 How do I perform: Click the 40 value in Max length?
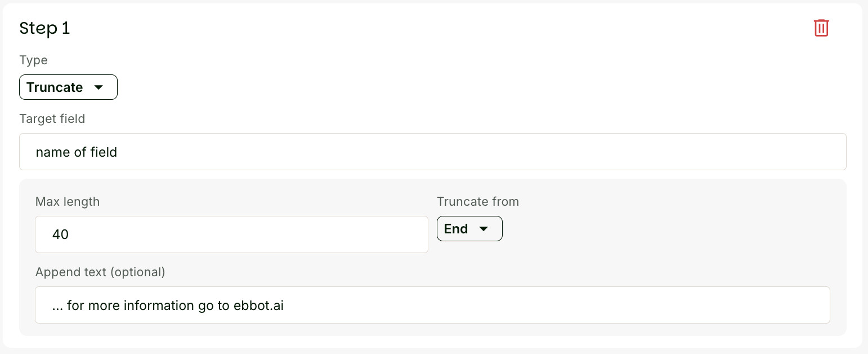click(x=60, y=234)
